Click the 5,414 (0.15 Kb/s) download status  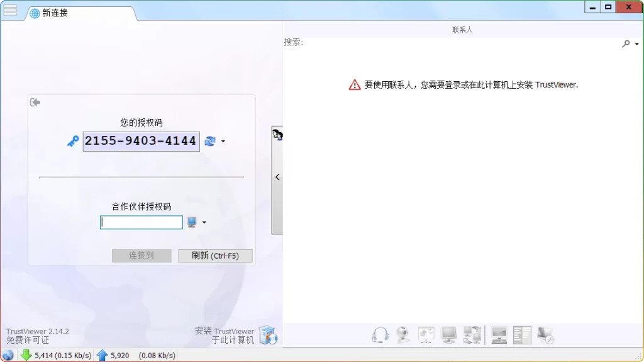[63, 356]
